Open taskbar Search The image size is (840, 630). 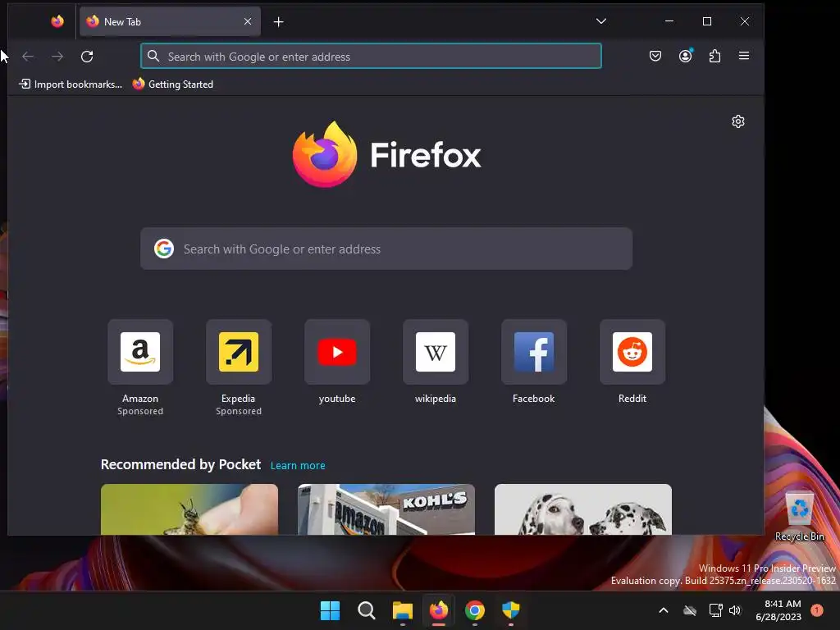point(367,610)
